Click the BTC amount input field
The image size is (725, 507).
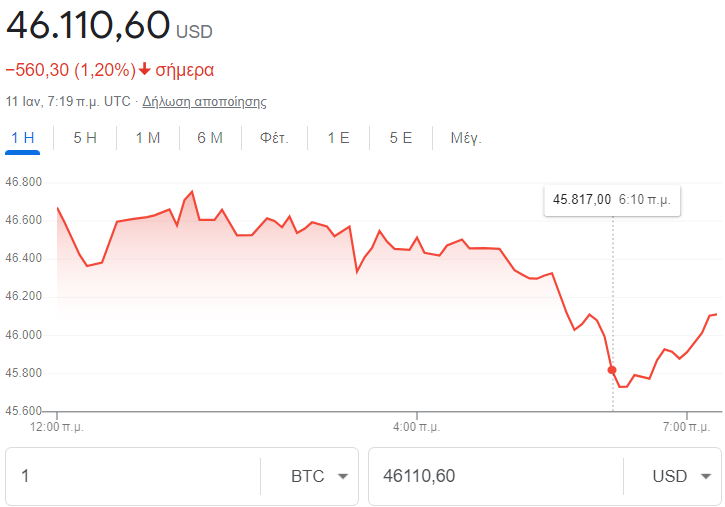(x=130, y=476)
